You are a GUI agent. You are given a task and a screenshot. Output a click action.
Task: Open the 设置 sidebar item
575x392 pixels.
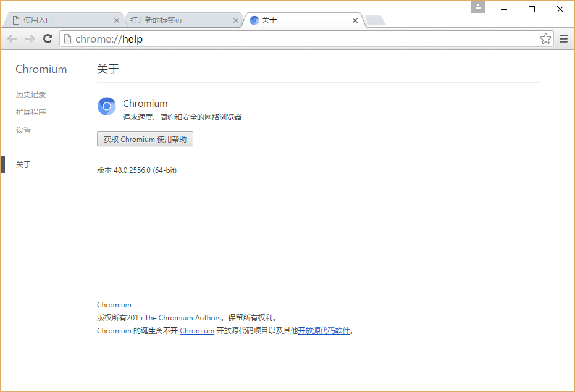tap(23, 130)
